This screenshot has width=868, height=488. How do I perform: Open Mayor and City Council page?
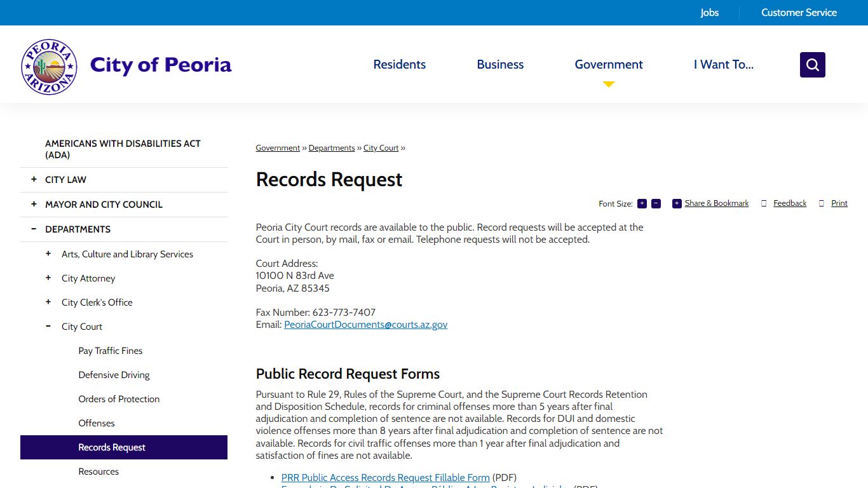pos(104,205)
